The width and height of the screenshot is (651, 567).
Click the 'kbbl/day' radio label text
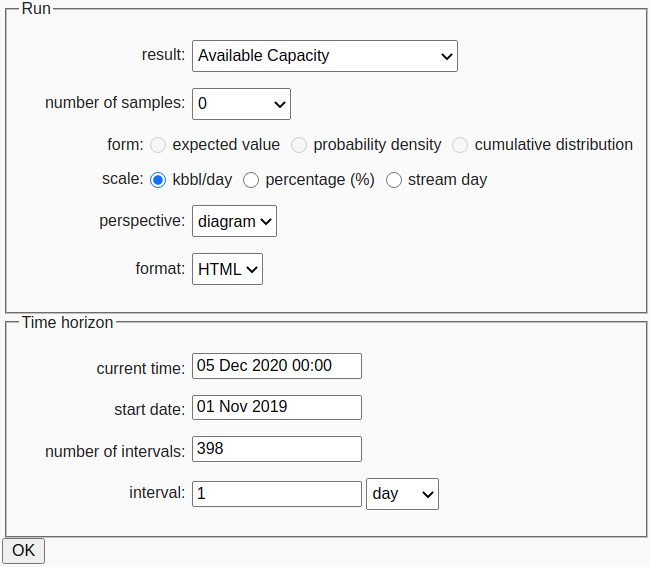(202, 180)
